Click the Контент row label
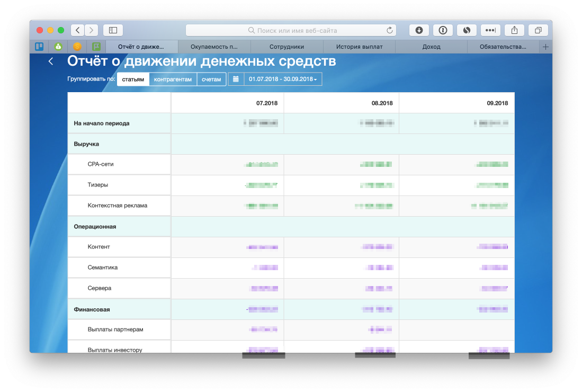This screenshot has height=392, width=582. [99, 247]
